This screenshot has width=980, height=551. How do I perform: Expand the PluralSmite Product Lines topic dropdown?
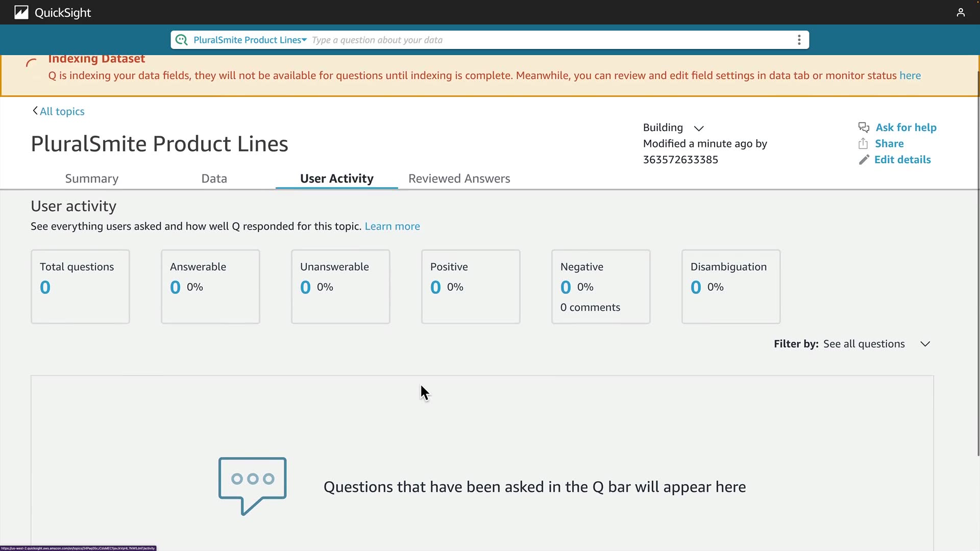coord(304,40)
